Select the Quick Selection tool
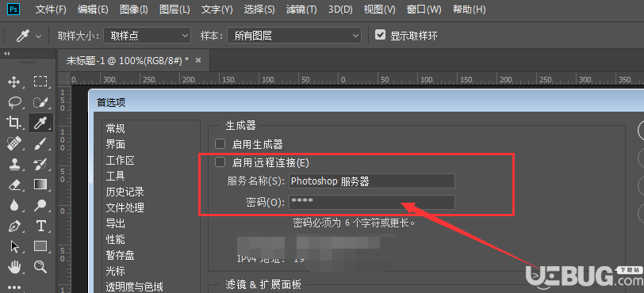 (40, 102)
